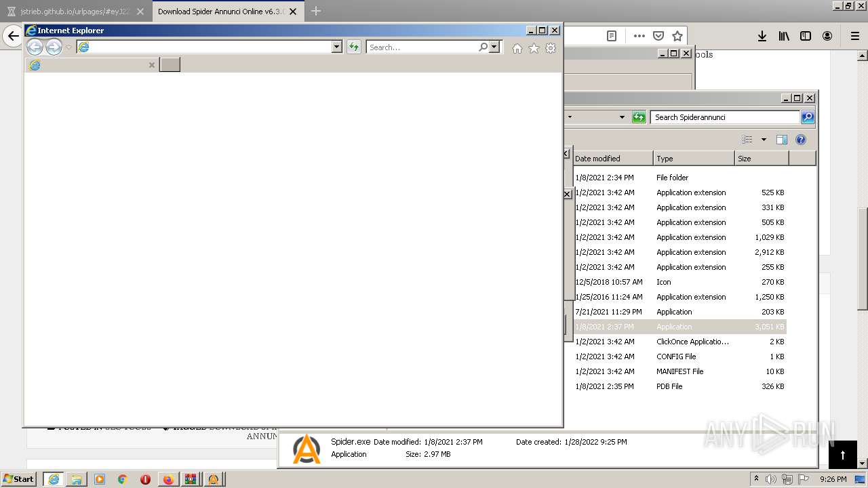This screenshot has height=488, width=868.
Task: Click Internet Explorer forward arrow button
Action: pos(54,47)
